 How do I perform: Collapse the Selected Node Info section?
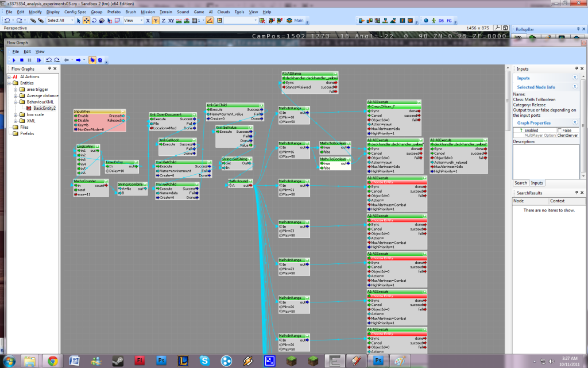click(575, 87)
